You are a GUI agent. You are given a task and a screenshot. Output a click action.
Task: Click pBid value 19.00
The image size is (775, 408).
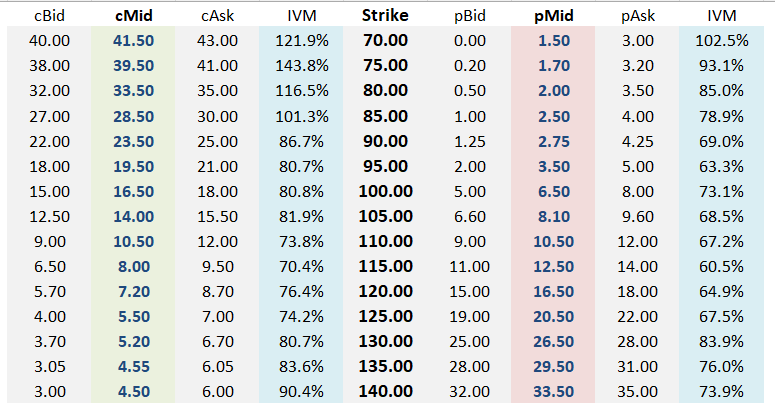[x=470, y=317]
